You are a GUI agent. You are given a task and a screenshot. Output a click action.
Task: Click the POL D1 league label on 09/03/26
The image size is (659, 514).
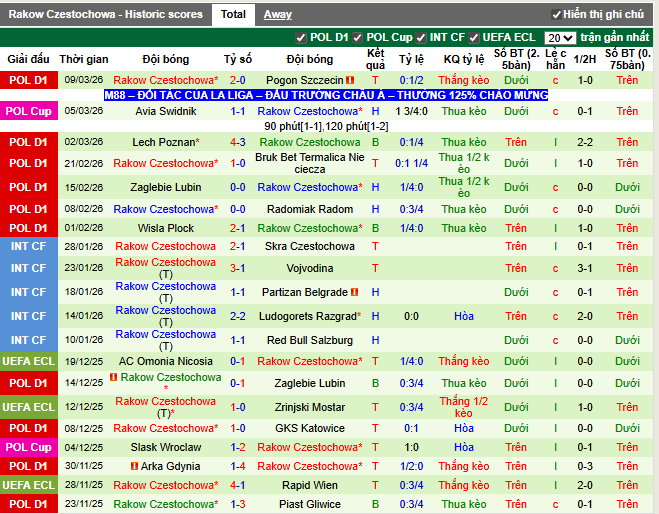click(x=29, y=80)
